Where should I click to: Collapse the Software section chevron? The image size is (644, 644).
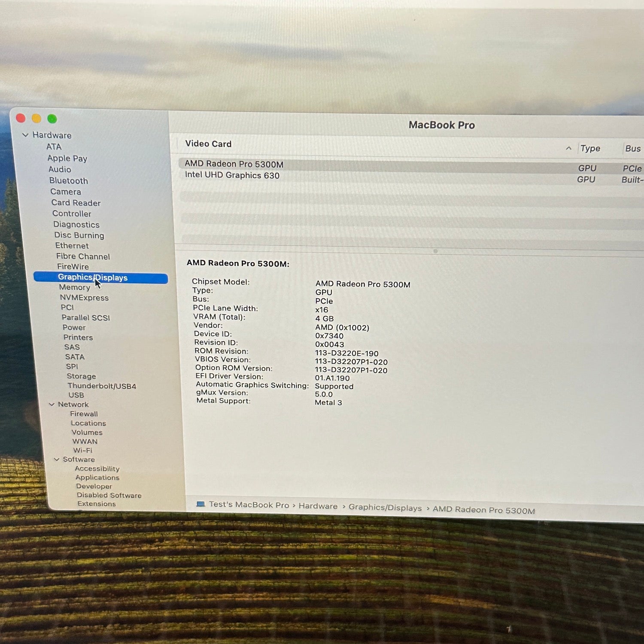tap(57, 459)
